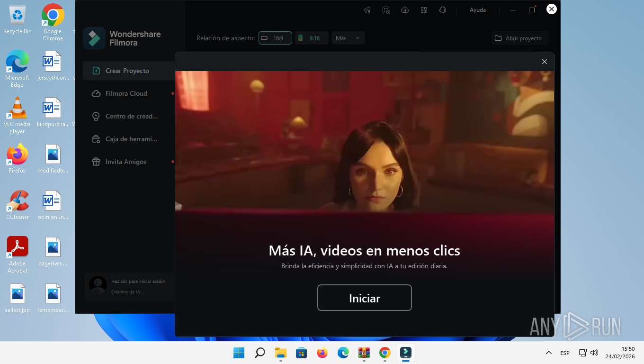Click the Invita Amigos gift icon
This screenshot has width=644, height=364.
coord(96,162)
